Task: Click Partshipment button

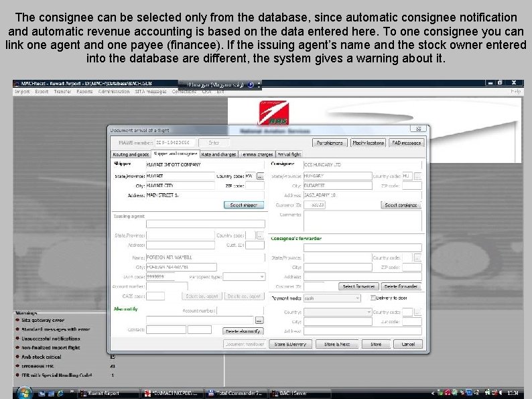Action: tap(330, 143)
